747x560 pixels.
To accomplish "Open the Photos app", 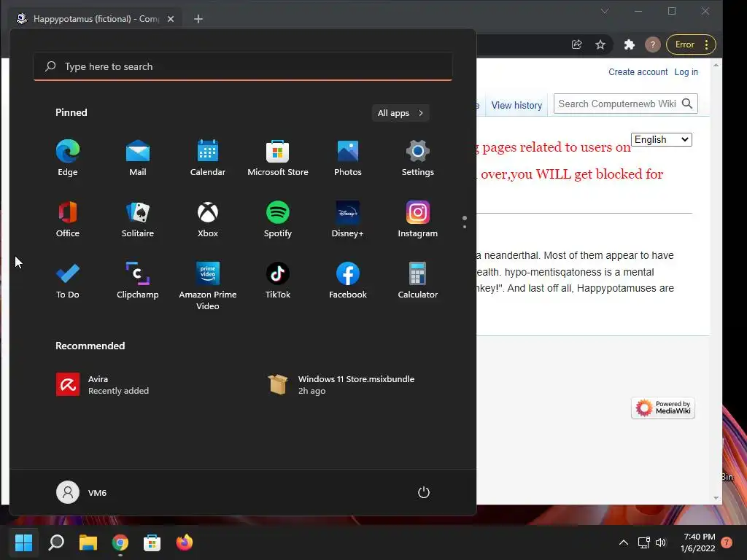I will point(348,158).
